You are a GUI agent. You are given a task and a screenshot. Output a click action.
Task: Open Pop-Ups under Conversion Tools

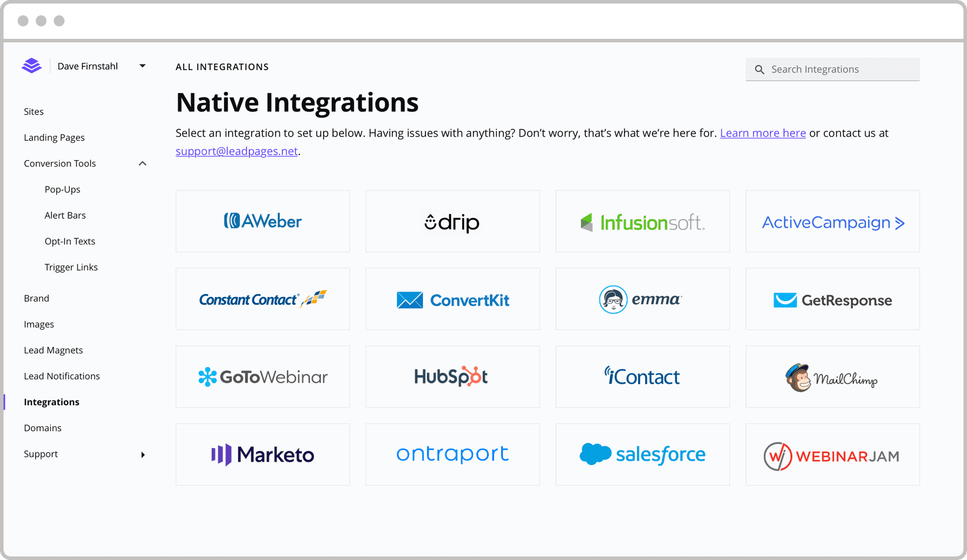(62, 189)
